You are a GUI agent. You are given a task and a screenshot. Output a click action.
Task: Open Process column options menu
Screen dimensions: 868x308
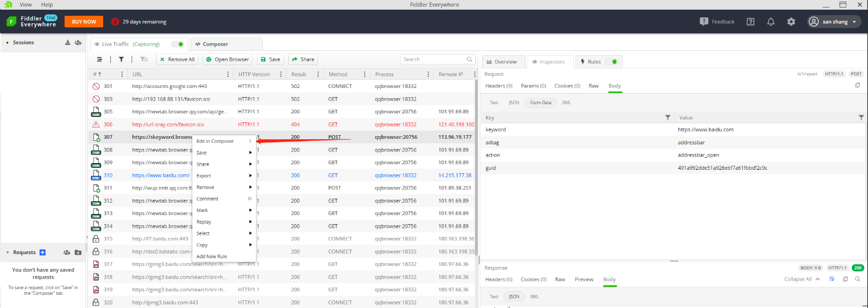(x=428, y=74)
